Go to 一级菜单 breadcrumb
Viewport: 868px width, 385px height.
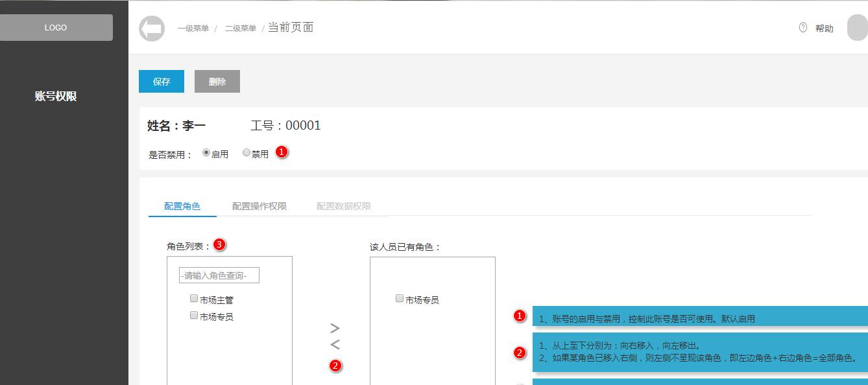tap(193, 29)
